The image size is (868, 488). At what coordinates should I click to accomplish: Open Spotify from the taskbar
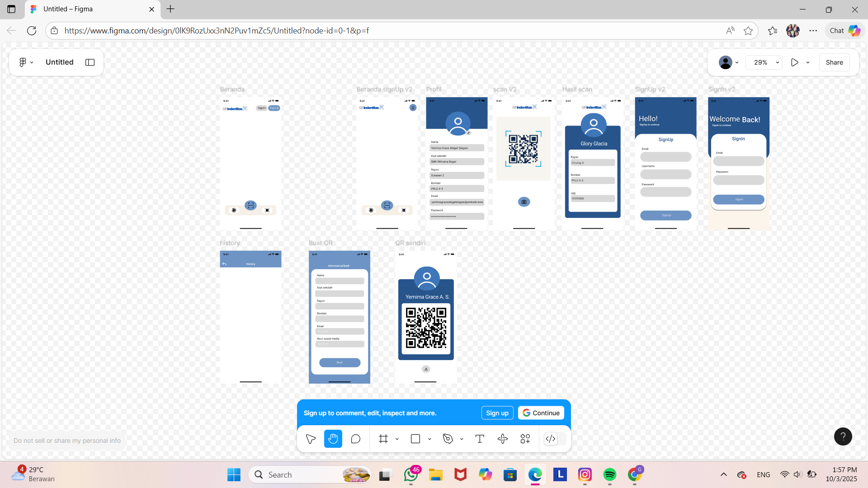coord(610,474)
